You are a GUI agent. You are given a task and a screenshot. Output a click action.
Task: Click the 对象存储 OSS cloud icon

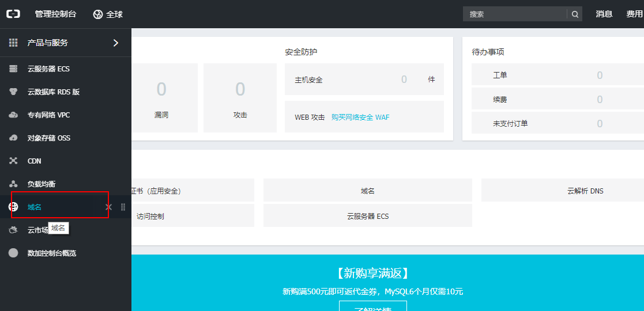(13, 138)
